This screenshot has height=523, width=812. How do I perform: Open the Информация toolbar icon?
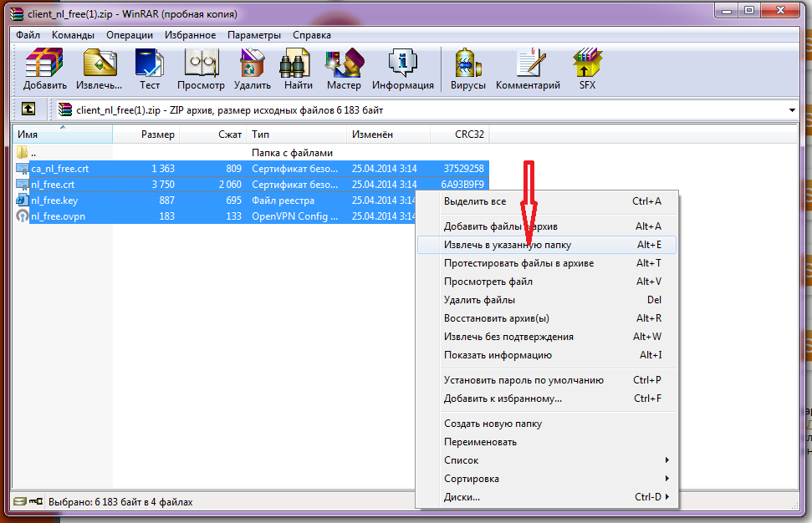pos(403,63)
